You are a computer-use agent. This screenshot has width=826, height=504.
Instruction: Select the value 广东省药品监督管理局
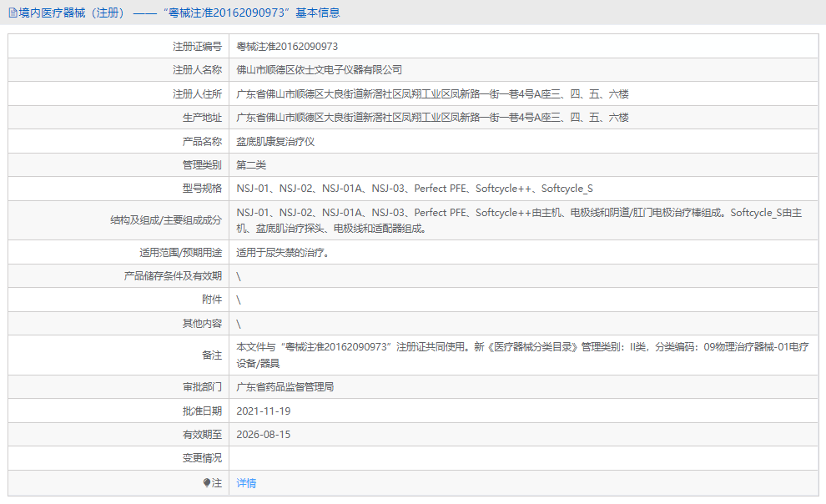(x=285, y=386)
